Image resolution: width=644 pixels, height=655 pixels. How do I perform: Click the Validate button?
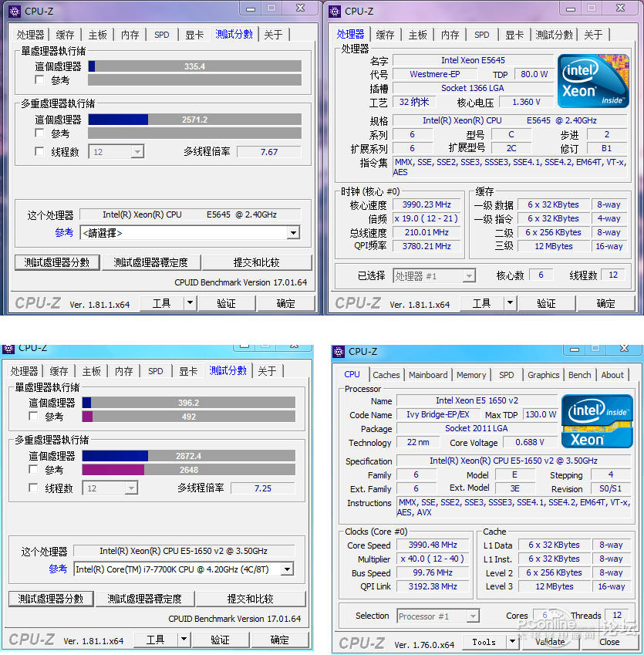(550, 642)
